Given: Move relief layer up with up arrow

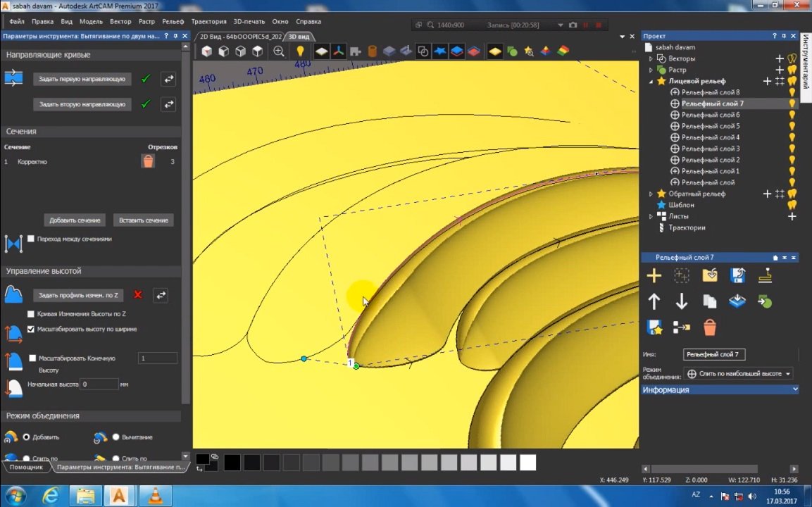Looking at the screenshot, I should 654,302.
